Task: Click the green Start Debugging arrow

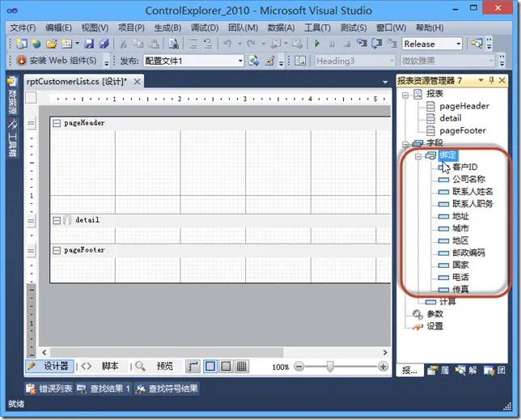Action: (317, 44)
